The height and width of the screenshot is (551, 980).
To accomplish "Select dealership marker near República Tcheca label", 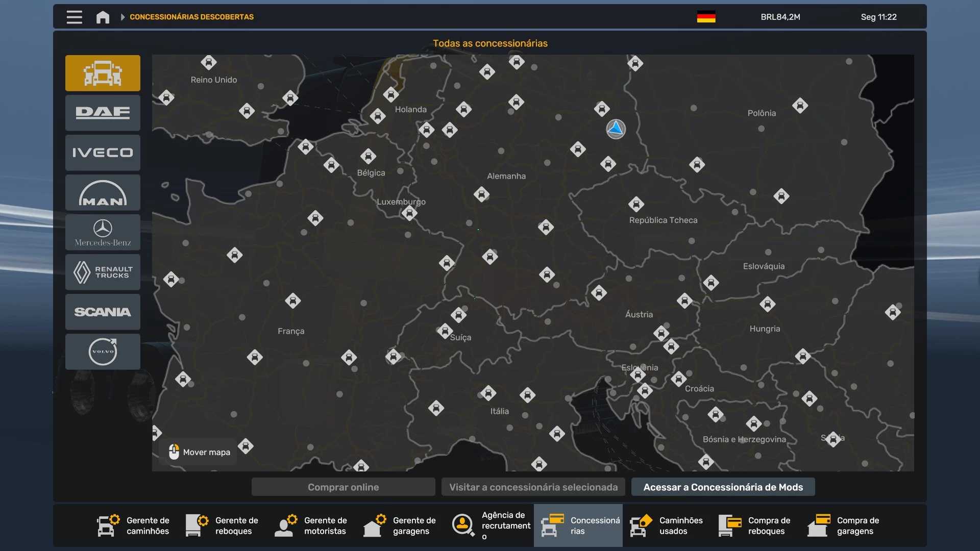I will click(636, 204).
